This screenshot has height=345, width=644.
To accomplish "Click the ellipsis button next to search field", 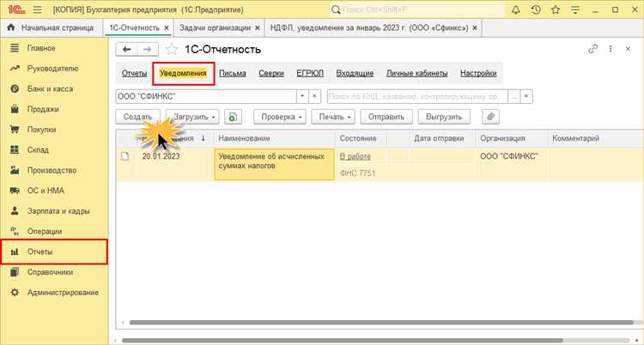I will point(513,96).
